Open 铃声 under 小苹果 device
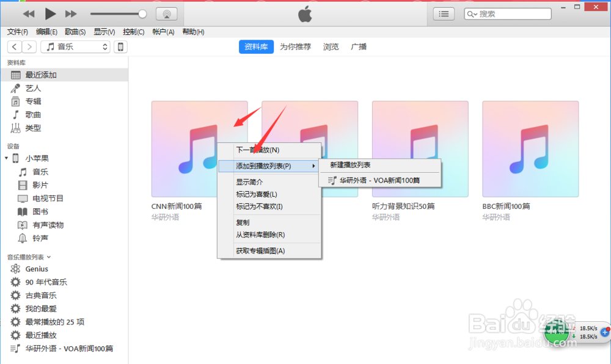 click(64, 238)
